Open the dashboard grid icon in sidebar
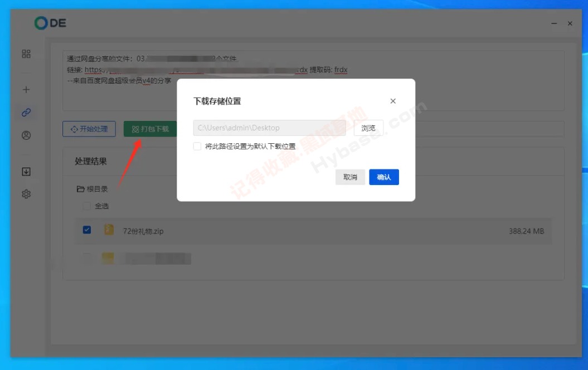The width and height of the screenshot is (588, 370). (26, 53)
